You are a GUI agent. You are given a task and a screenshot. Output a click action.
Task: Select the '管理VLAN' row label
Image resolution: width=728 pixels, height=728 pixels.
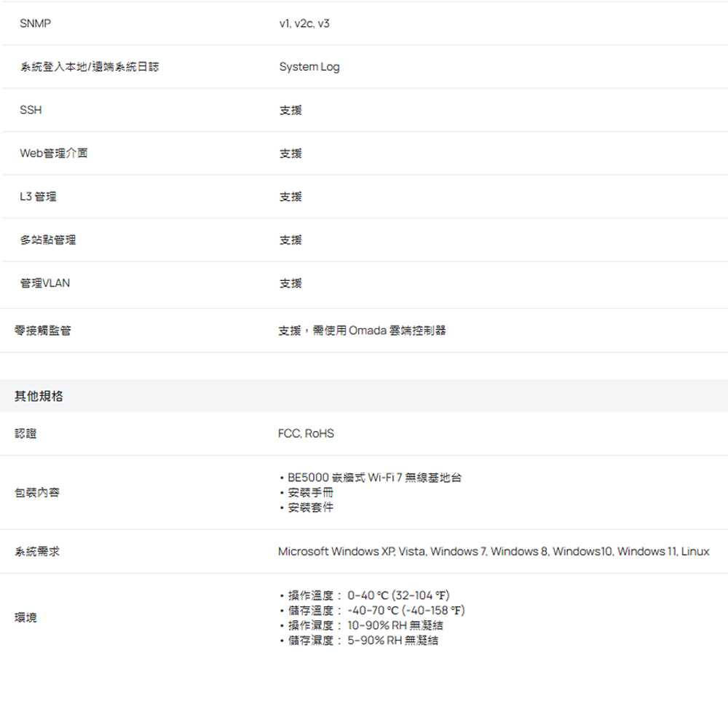tap(45, 282)
